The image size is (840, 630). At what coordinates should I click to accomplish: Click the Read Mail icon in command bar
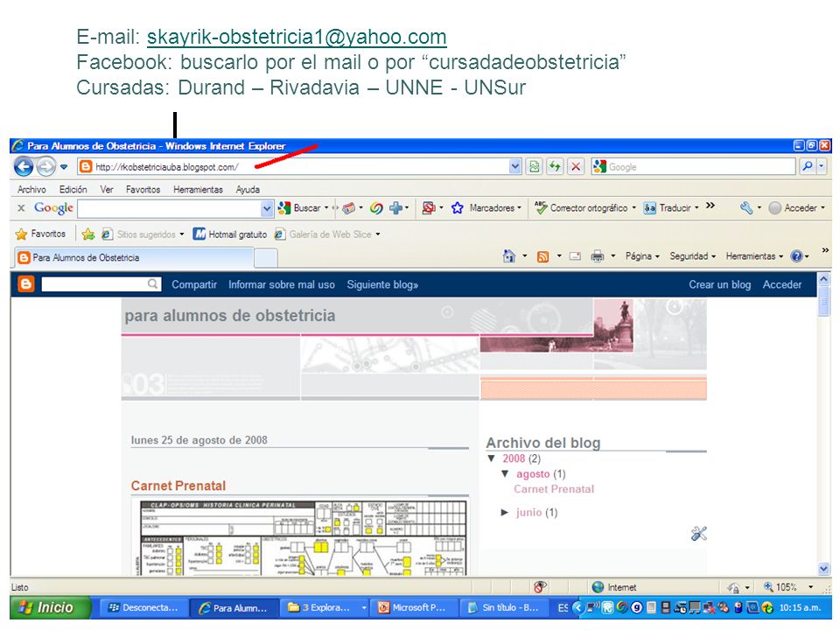[x=575, y=256]
